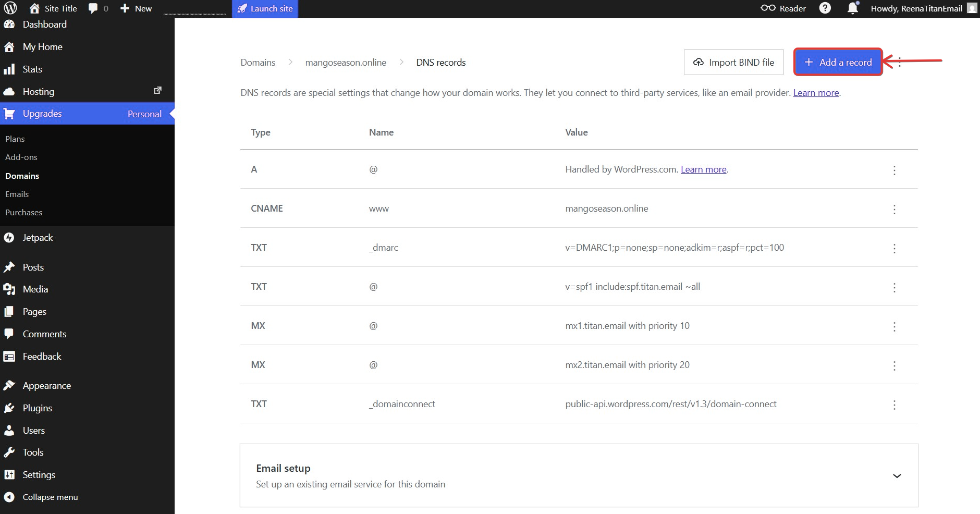The height and width of the screenshot is (514, 980).
Task: Open options for the spf1 TXT record
Action: (895, 287)
